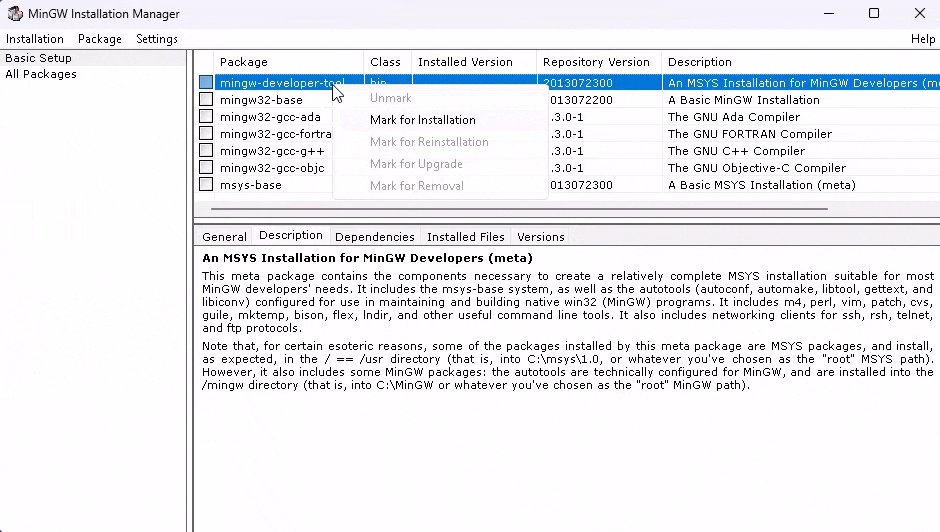
Task: Switch to the Versions tab
Action: [x=541, y=237]
